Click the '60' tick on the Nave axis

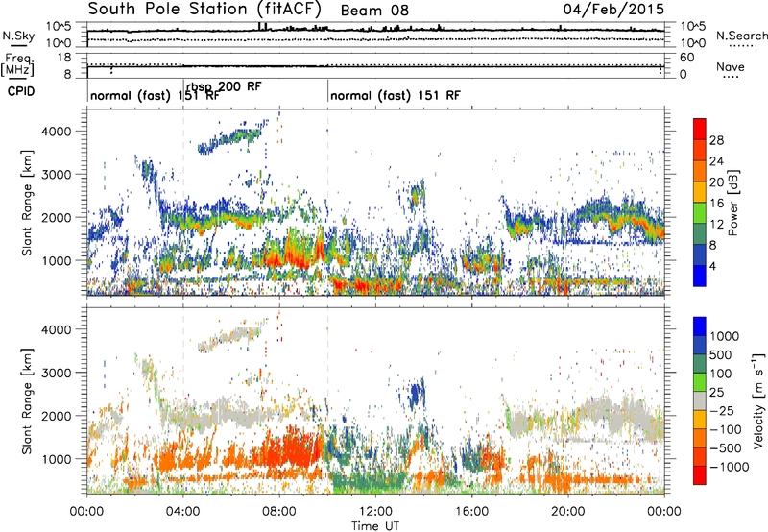coord(686,58)
